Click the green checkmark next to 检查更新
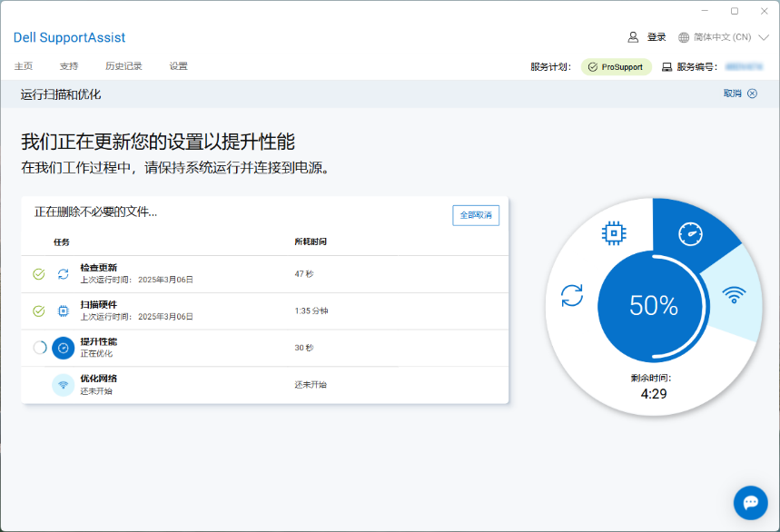This screenshot has width=780, height=532. 38,273
